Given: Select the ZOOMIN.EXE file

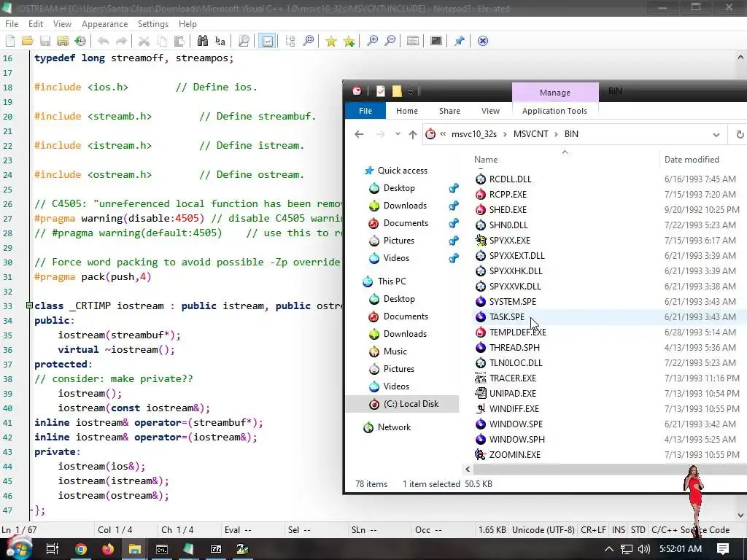Looking at the screenshot, I should click(514, 455).
